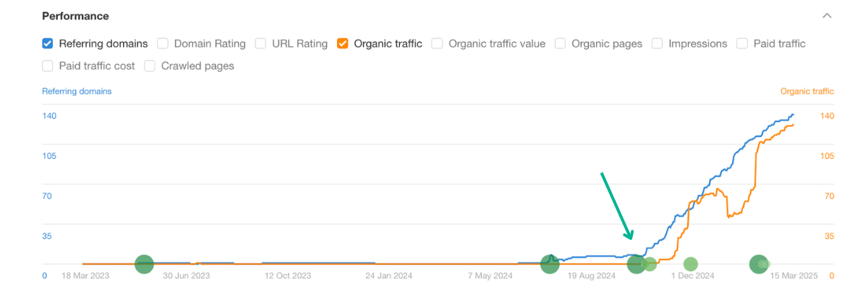Click the dark green marker before March 2025
This screenshot has width=868, height=289.
757,264
